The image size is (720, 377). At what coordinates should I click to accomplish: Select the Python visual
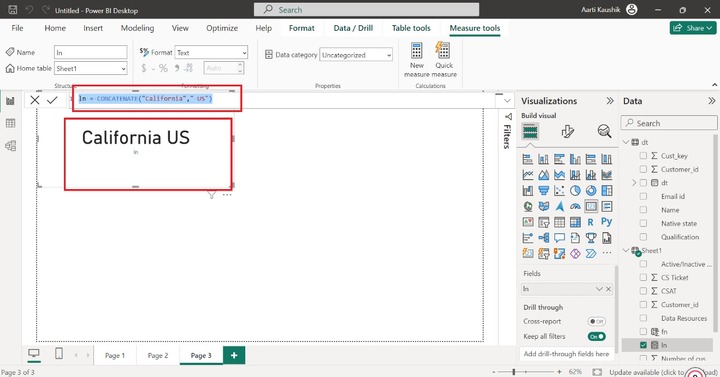tap(607, 222)
